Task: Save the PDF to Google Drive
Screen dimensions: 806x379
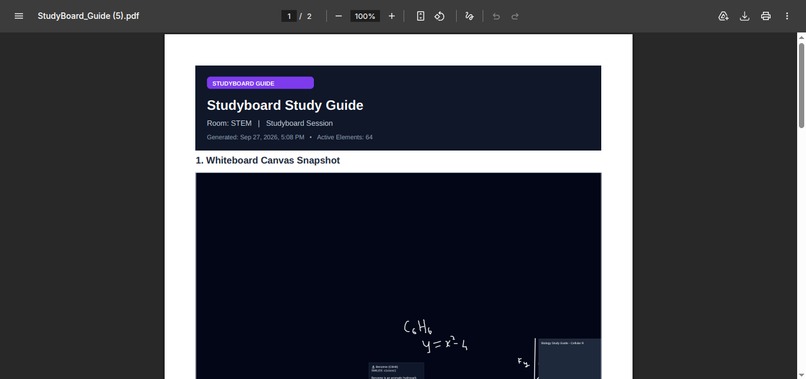Action: 723,16
